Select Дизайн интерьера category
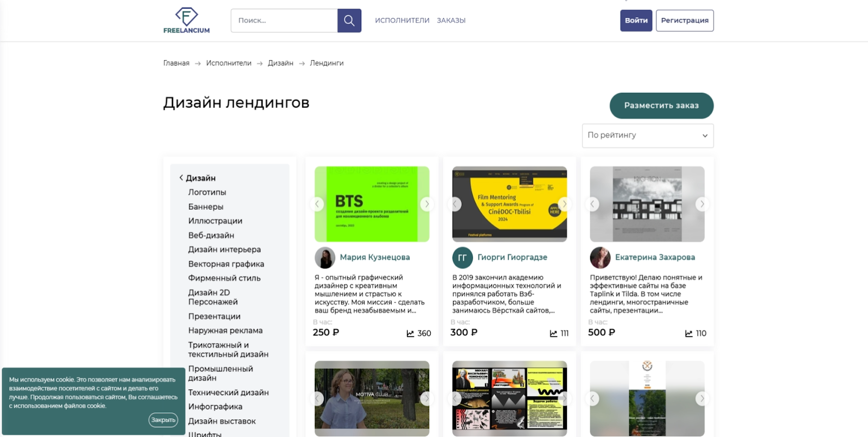This screenshot has height=437, width=868. tap(225, 250)
